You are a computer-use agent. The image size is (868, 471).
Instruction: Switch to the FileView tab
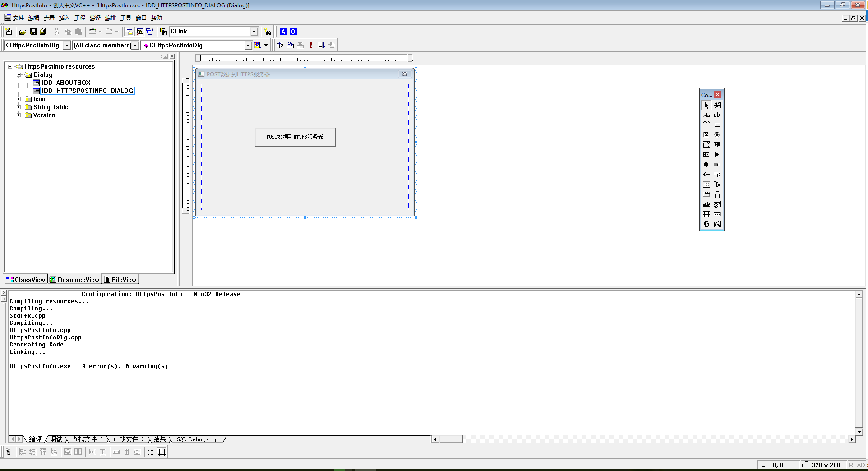click(120, 280)
